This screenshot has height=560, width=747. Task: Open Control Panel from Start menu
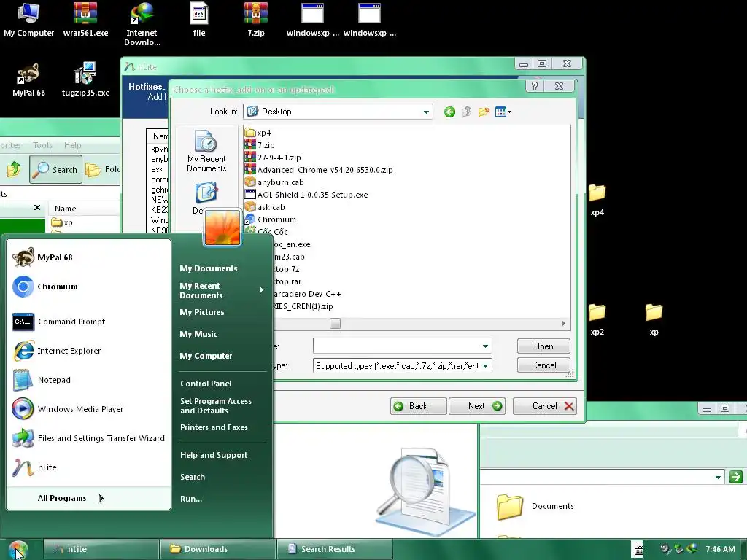point(206,384)
